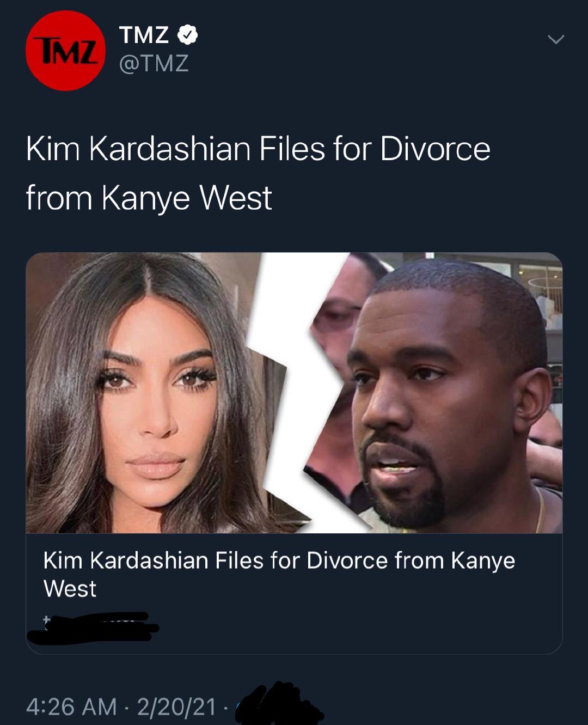Open the card title 'Kim Kardashian Files for Divorce'
The width and height of the screenshot is (588, 725).
pos(217,560)
